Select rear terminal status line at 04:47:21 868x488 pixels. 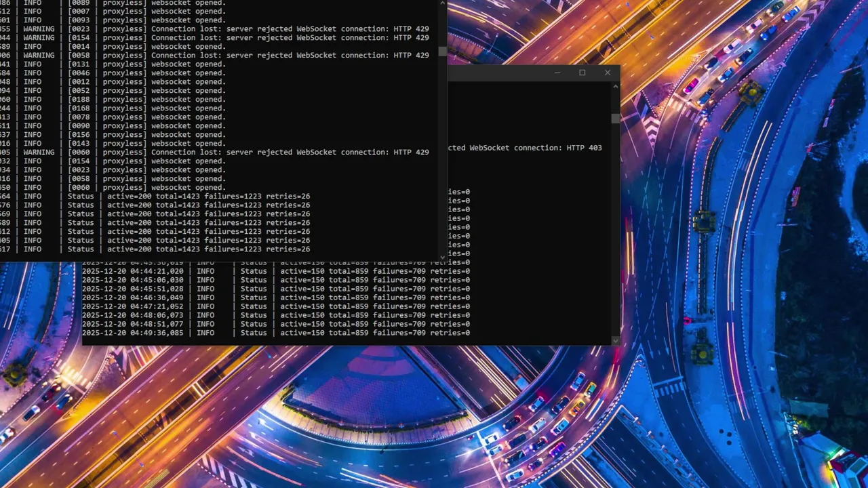[x=276, y=306]
